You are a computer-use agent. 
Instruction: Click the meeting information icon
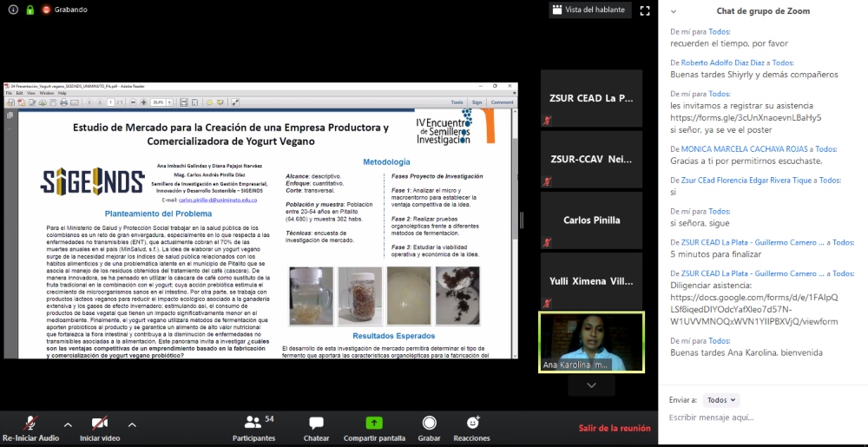click(x=13, y=10)
